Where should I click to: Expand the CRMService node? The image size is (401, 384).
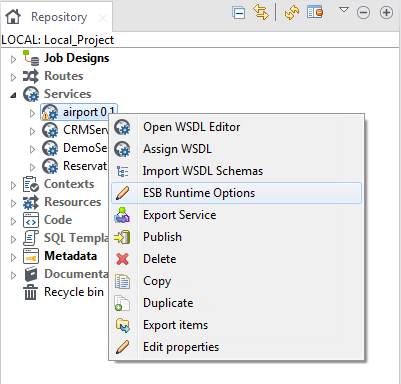point(32,131)
